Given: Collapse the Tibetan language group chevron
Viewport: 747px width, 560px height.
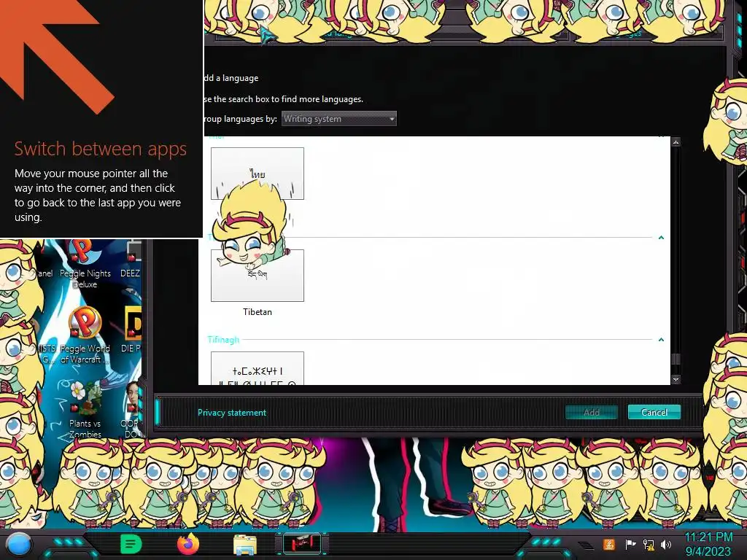Looking at the screenshot, I should coord(661,237).
